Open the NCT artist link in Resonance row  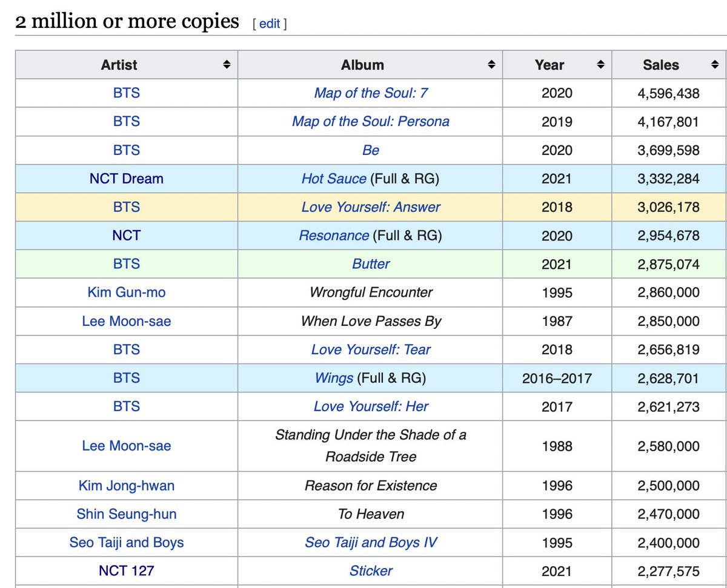click(x=127, y=236)
